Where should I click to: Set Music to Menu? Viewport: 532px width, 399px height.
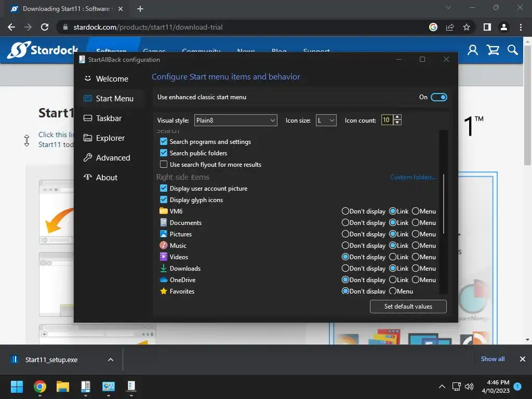416,245
